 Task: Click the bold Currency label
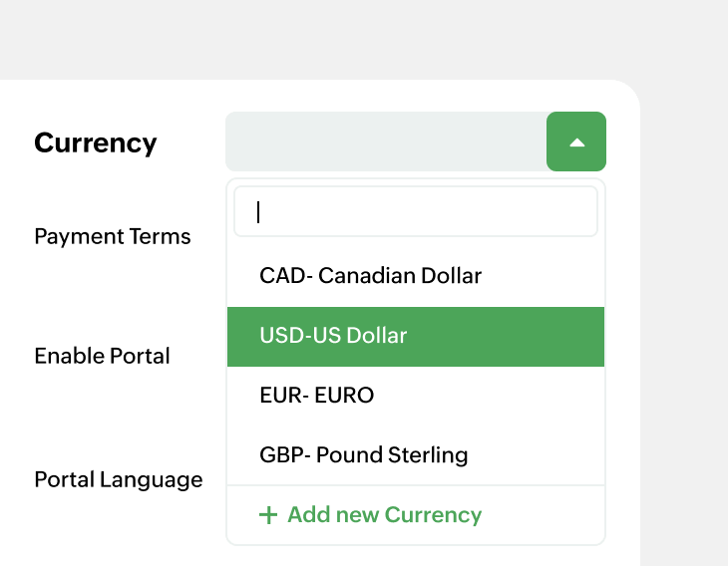(96, 142)
